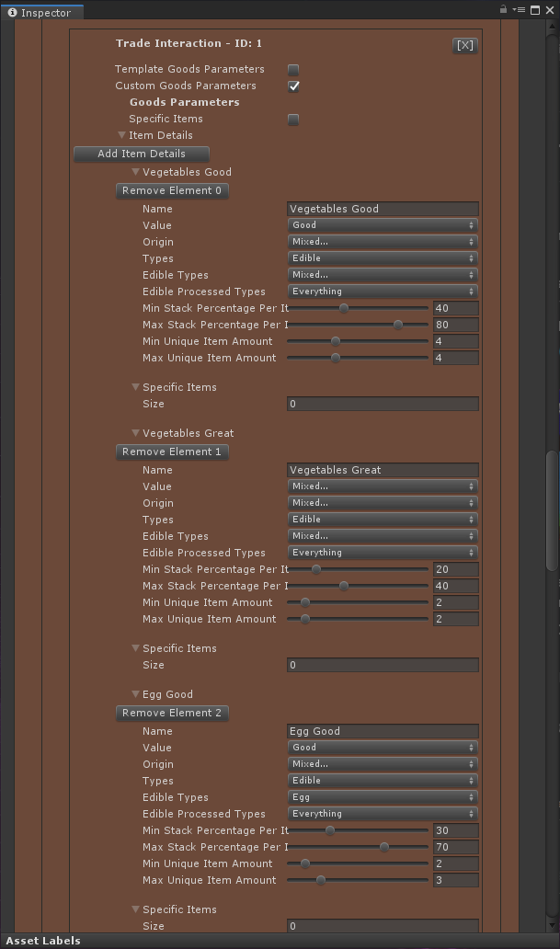This screenshot has height=949, width=560.
Task: Collapse Specific Items foldout under Vegetables Good
Action: pos(135,387)
